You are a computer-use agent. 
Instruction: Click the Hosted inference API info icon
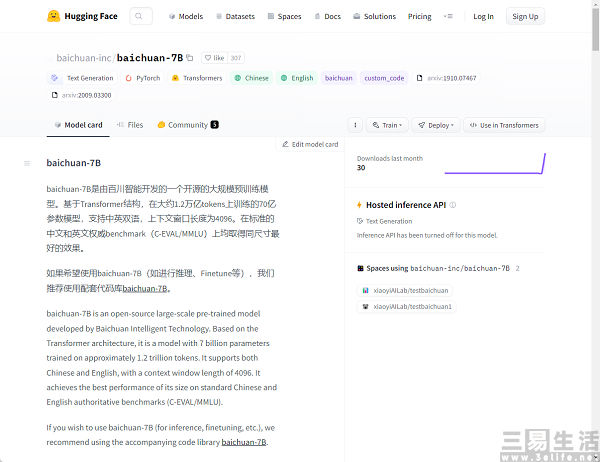pos(452,205)
